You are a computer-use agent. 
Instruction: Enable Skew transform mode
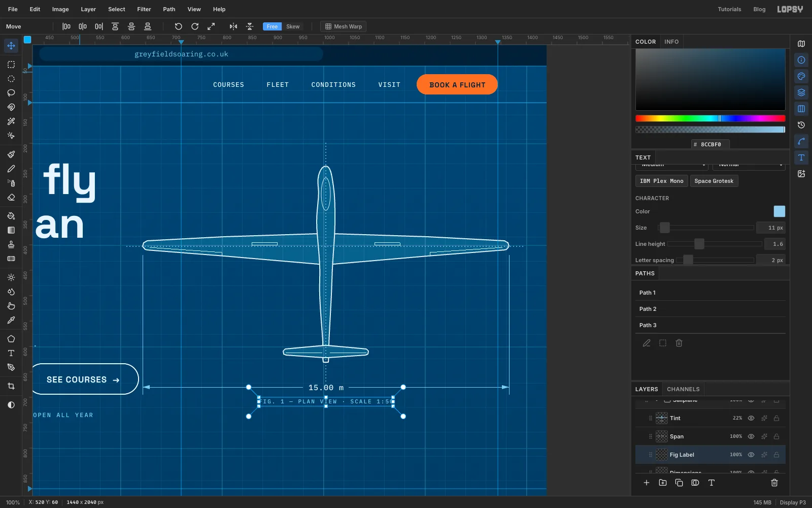[x=293, y=26]
